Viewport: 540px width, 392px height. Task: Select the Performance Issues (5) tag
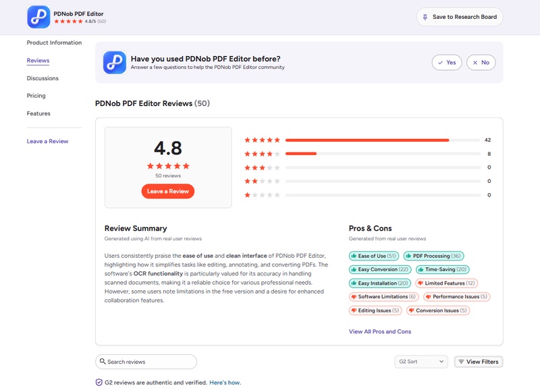pos(457,297)
